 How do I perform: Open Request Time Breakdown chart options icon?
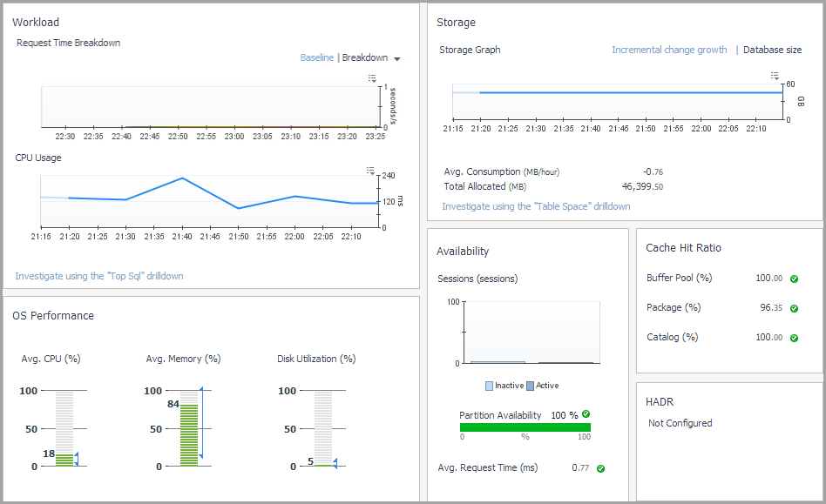372,78
